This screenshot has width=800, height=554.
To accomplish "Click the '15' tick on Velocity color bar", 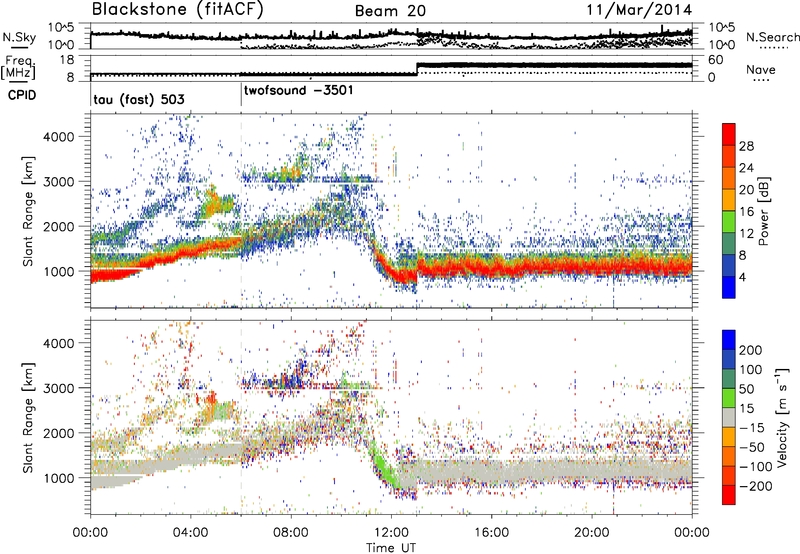I will (746, 408).
